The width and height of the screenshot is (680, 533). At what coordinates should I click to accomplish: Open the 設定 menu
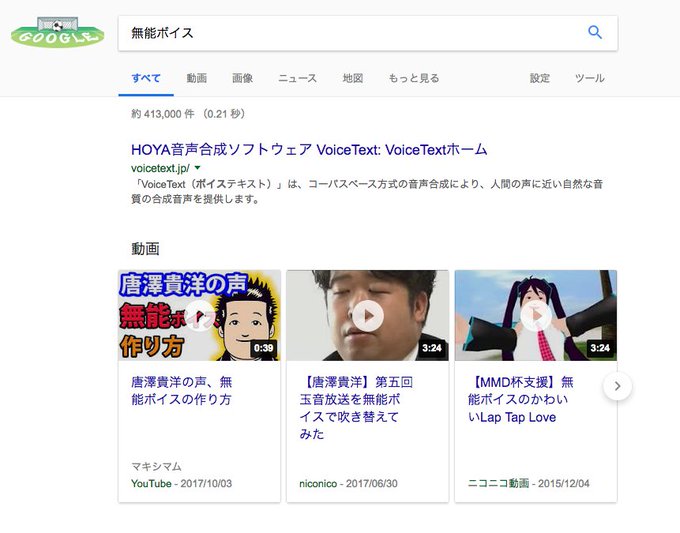[539, 78]
